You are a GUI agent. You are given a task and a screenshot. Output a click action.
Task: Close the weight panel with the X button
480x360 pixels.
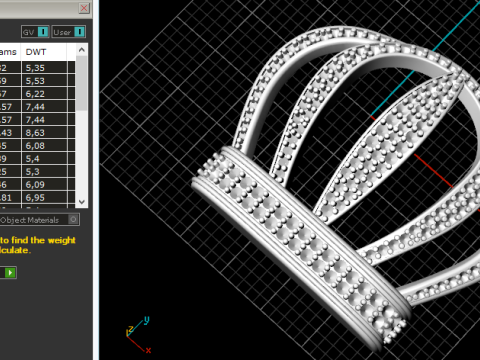(84, 8)
